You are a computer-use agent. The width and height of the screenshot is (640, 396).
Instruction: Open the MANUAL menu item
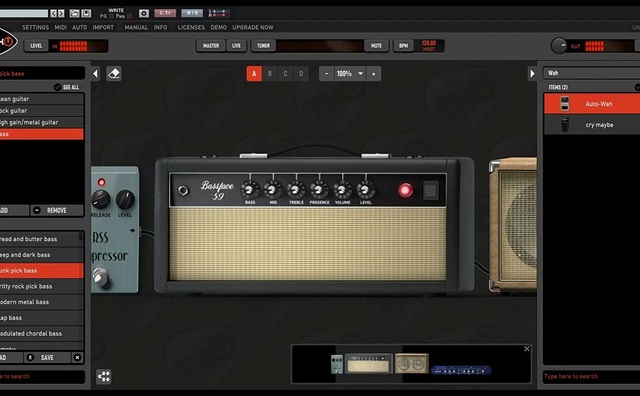tap(136, 27)
